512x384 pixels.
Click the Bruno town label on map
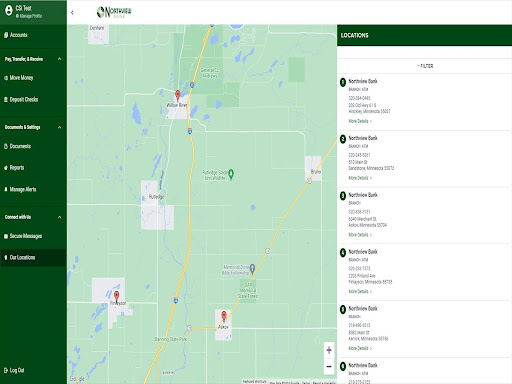[x=316, y=172]
